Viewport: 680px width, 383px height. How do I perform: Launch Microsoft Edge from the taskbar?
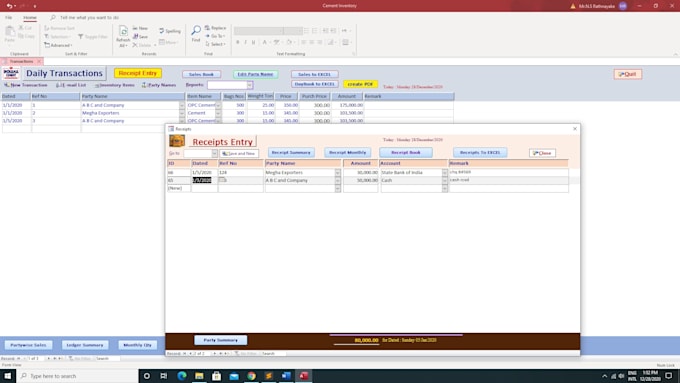pos(182,376)
